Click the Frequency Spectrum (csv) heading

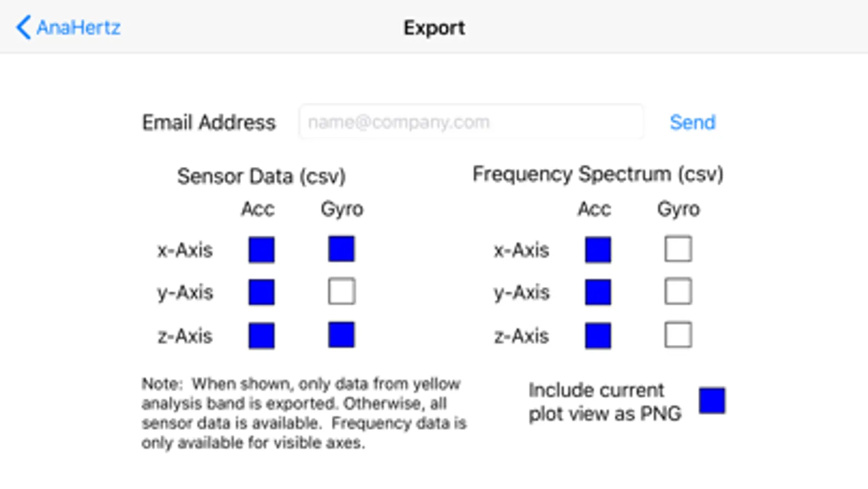coord(598,174)
